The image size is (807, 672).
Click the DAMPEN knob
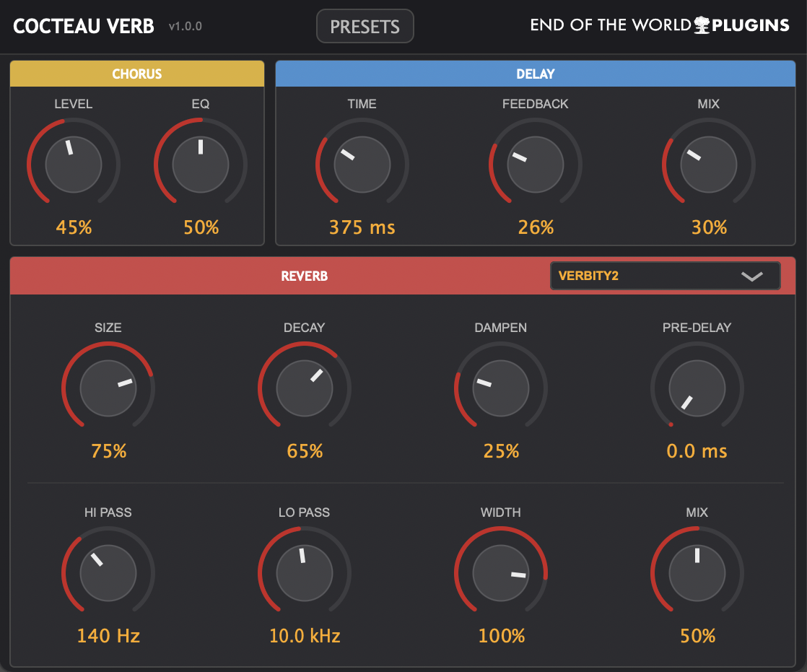500,388
